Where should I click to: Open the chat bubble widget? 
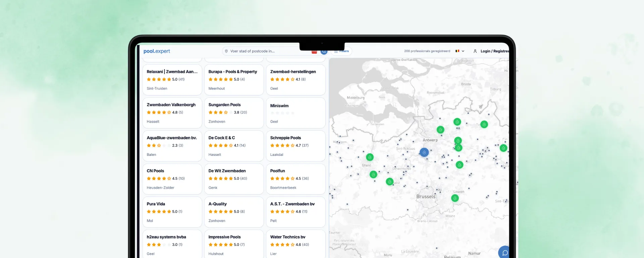coord(504,252)
